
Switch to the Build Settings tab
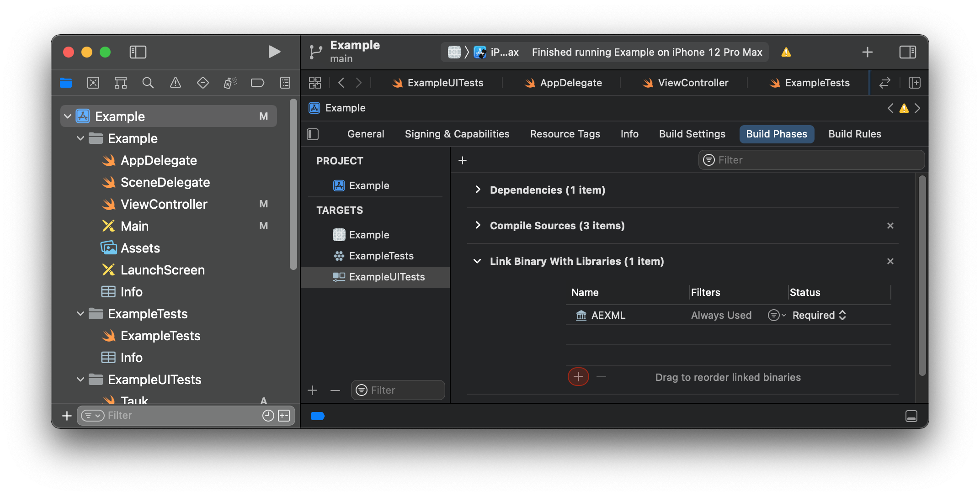tap(692, 134)
